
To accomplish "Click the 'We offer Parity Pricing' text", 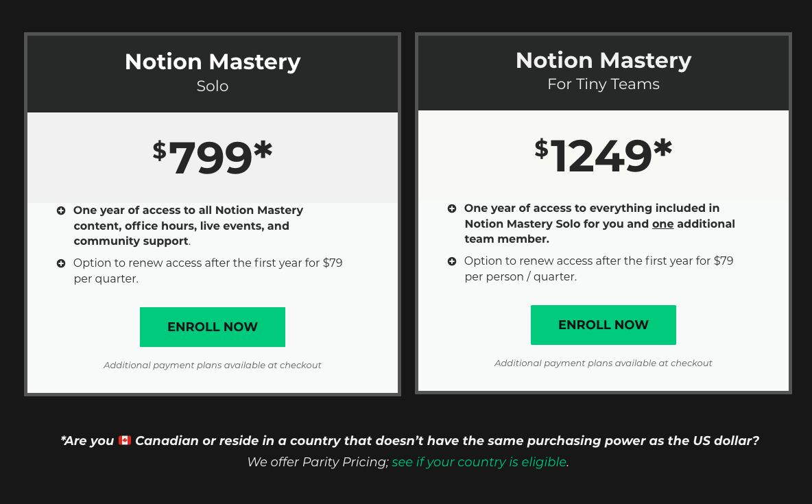I will [318, 461].
